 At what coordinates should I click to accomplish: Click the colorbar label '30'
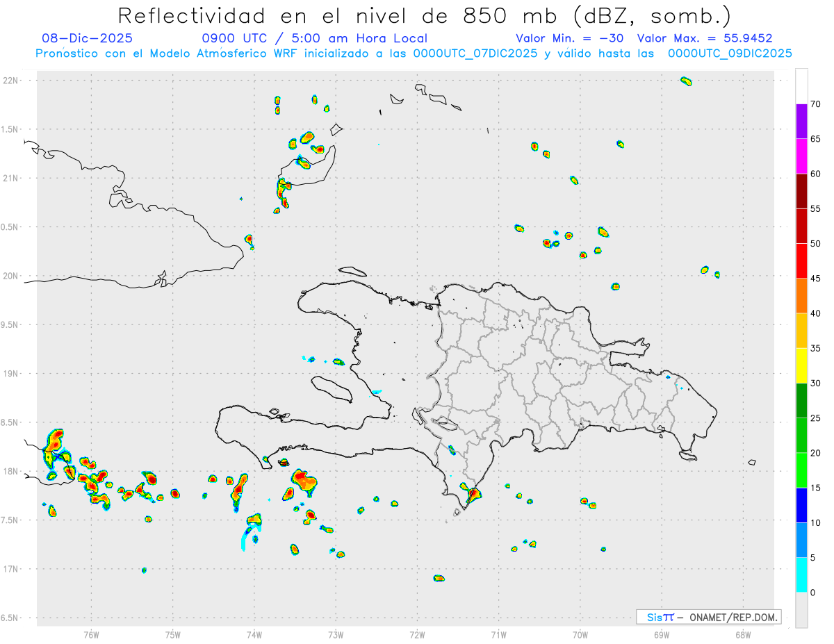click(816, 383)
